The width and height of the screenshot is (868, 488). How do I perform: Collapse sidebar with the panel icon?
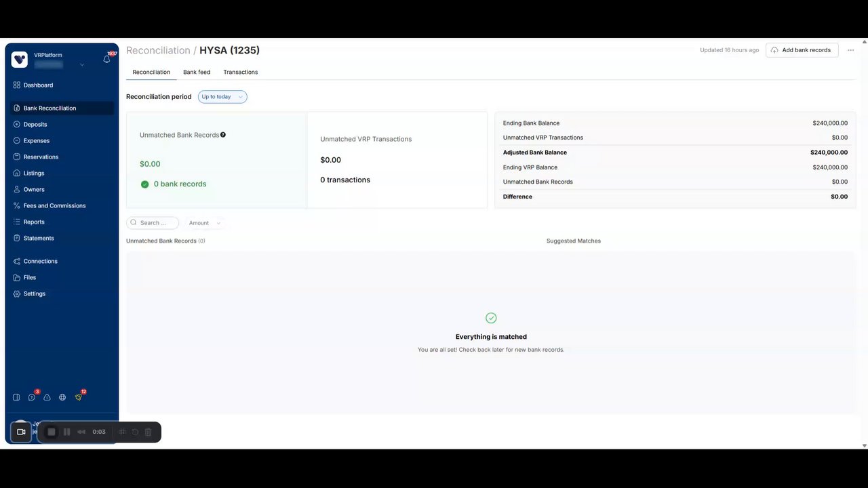tap(16, 397)
